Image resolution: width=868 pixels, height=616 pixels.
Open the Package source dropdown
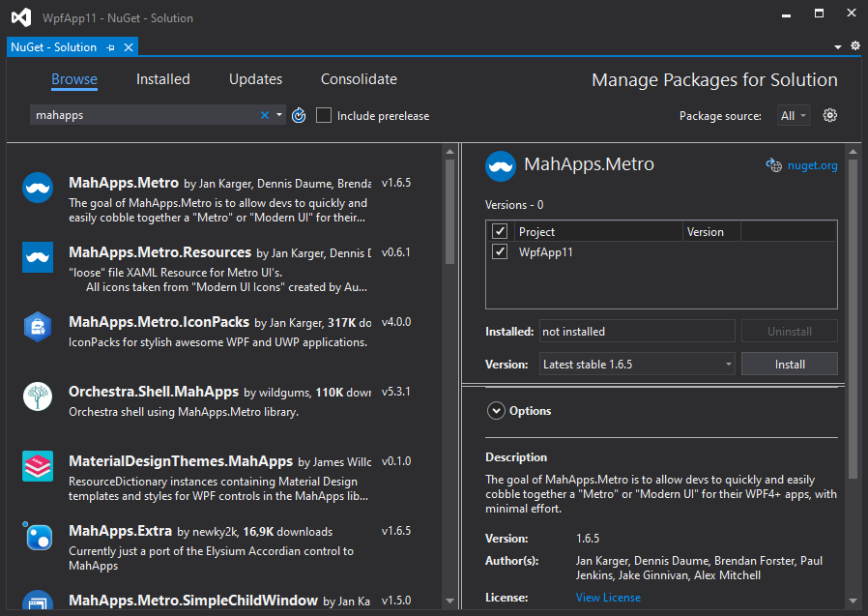[x=794, y=116]
